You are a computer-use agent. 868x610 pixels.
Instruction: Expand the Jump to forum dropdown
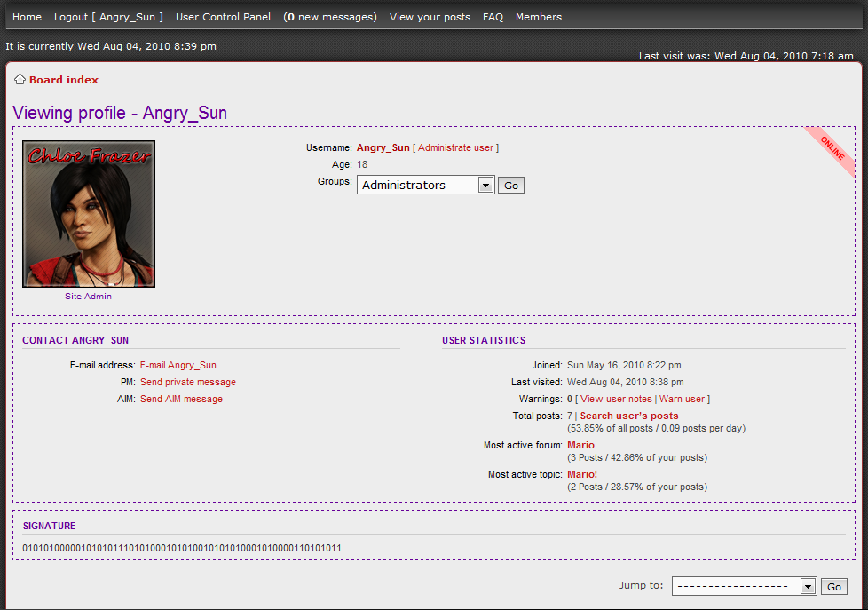click(x=744, y=586)
